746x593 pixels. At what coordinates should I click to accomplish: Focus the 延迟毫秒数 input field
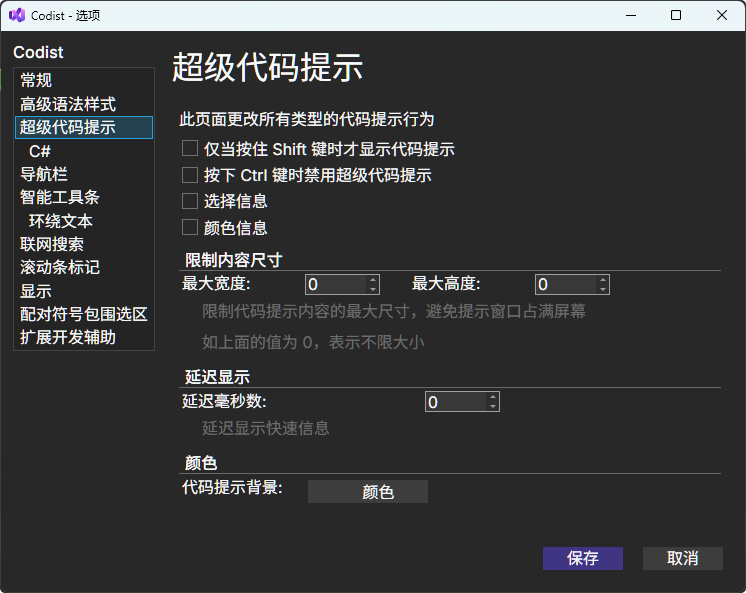pyautogui.click(x=455, y=402)
